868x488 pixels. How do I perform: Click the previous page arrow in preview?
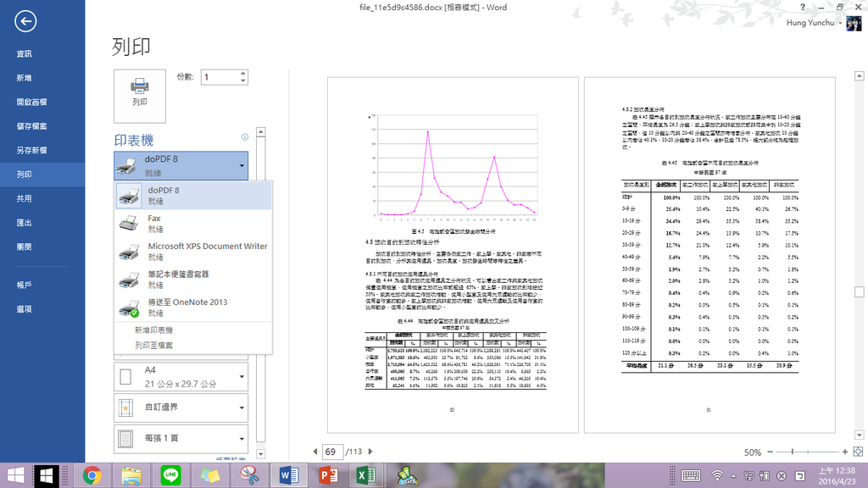click(x=315, y=452)
